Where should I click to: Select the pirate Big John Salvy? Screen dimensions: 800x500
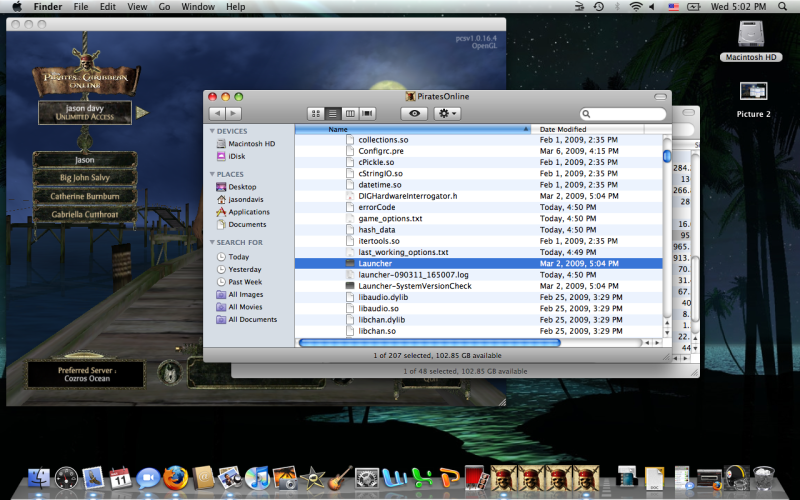(85, 178)
